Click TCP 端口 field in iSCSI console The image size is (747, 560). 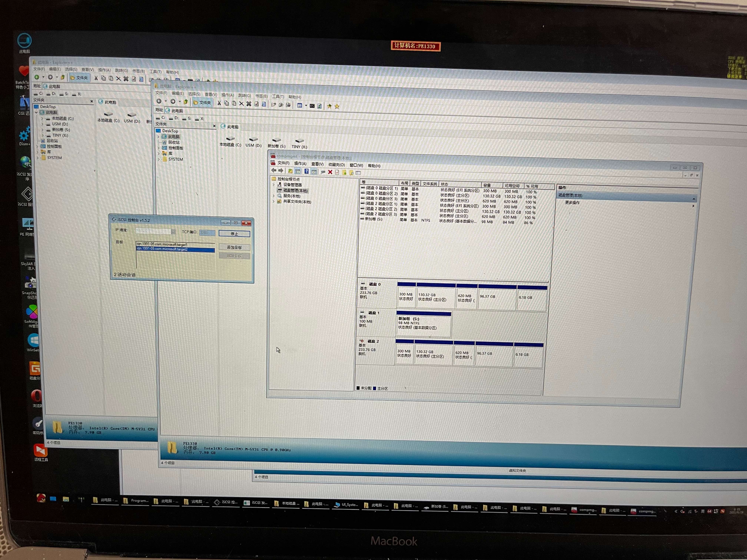point(207,233)
